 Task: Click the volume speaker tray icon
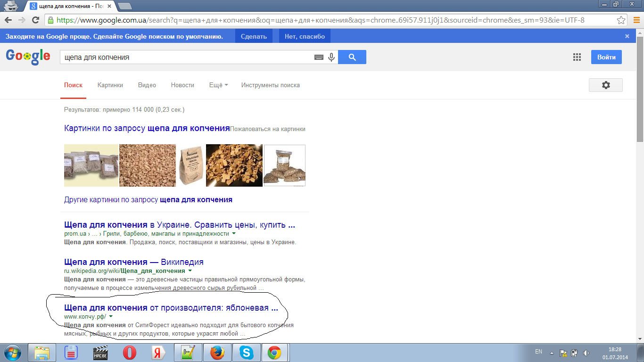point(586,353)
